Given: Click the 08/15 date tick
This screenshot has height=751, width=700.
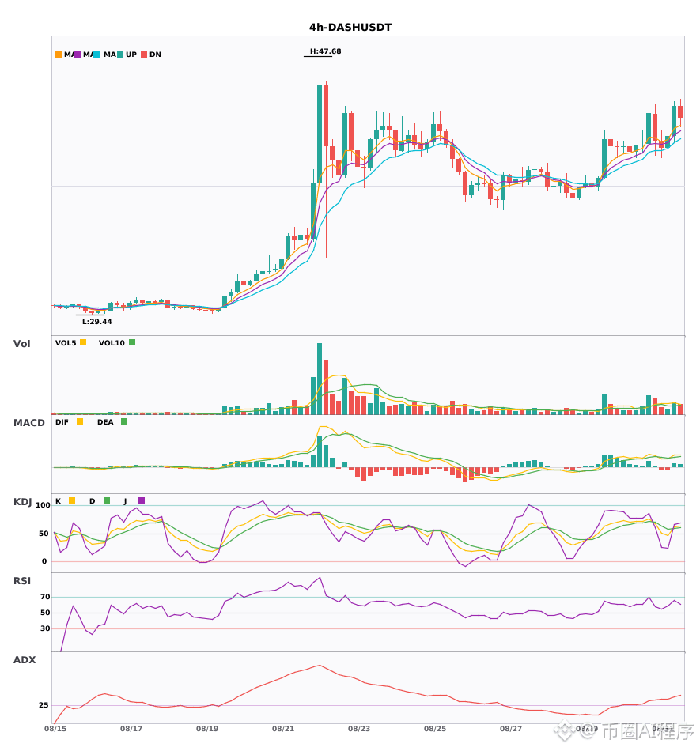Looking at the screenshot, I should click(55, 729).
